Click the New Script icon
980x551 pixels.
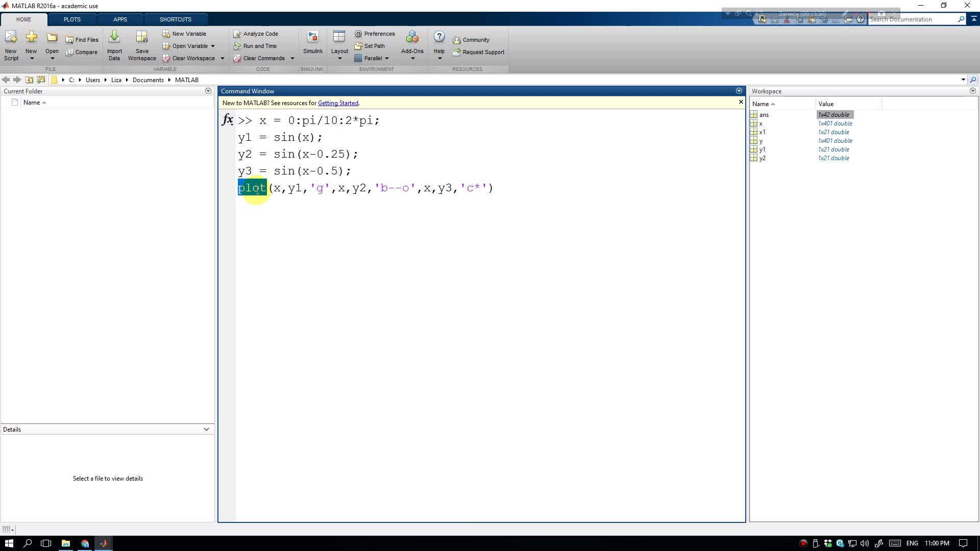click(11, 37)
